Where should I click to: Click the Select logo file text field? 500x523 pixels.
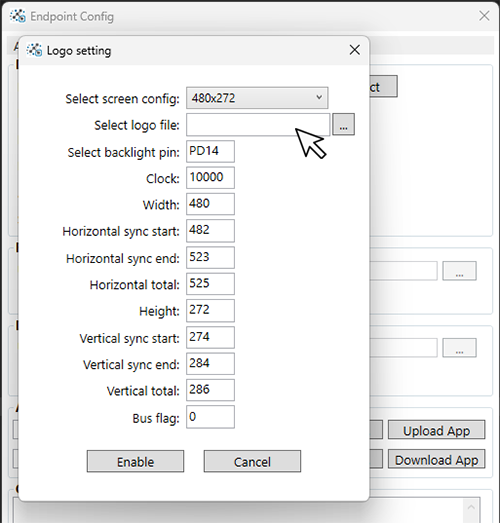click(258, 124)
